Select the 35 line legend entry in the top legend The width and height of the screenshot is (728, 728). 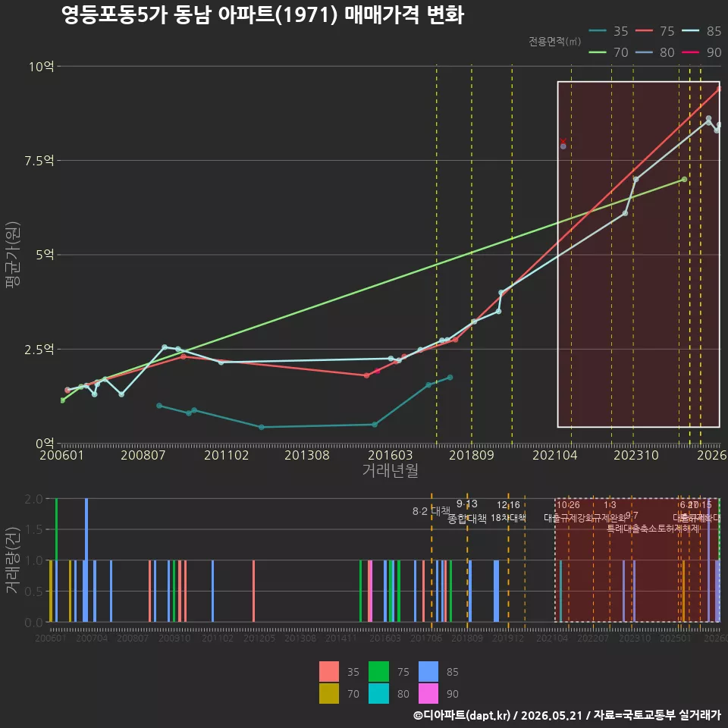(608, 31)
